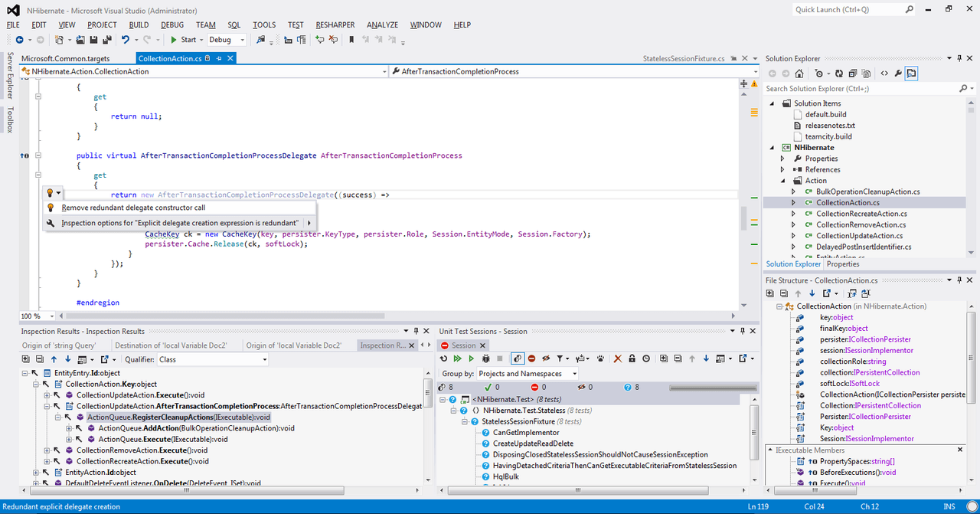
Task: Select Remove redundant delegate constructor call
Action: pyautogui.click(x=133, y=208)
